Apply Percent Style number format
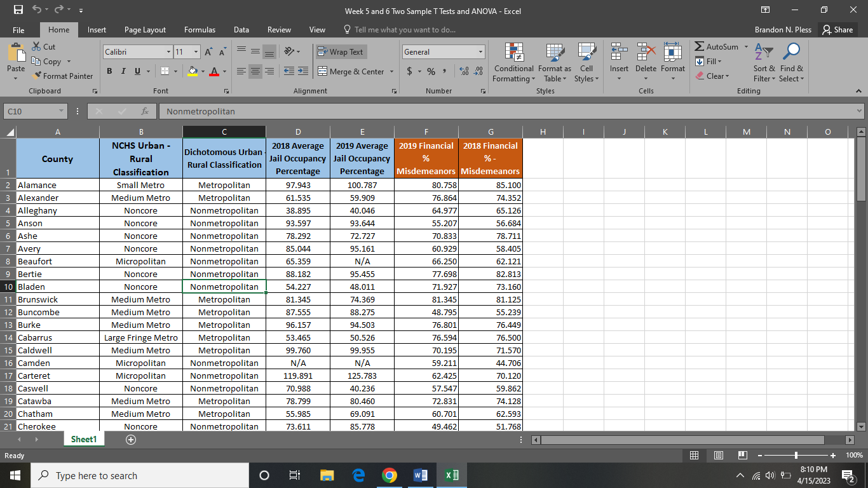This screenshot has width=868, height=488. point(430,71)
